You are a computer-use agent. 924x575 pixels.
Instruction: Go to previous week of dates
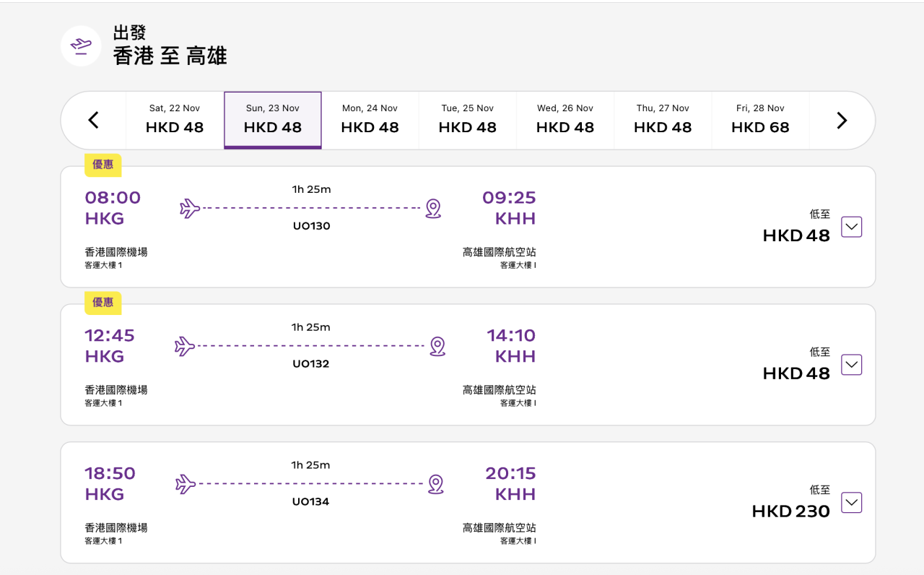coord(93,120)
